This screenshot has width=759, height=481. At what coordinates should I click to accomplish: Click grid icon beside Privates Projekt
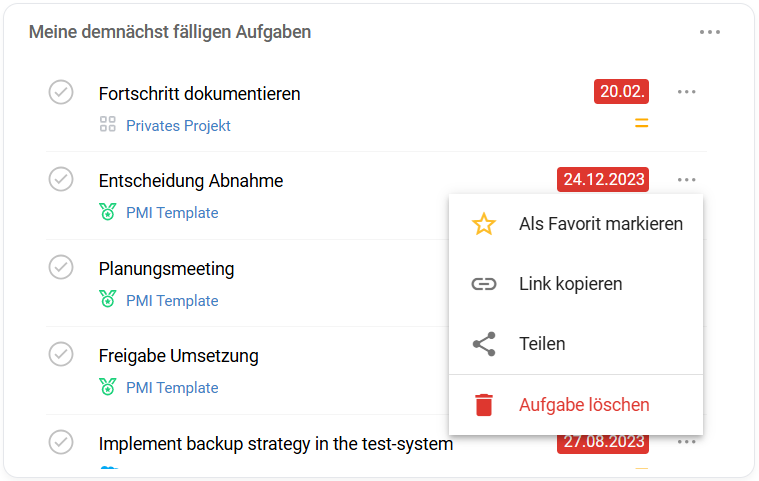[x=108, y=125]
